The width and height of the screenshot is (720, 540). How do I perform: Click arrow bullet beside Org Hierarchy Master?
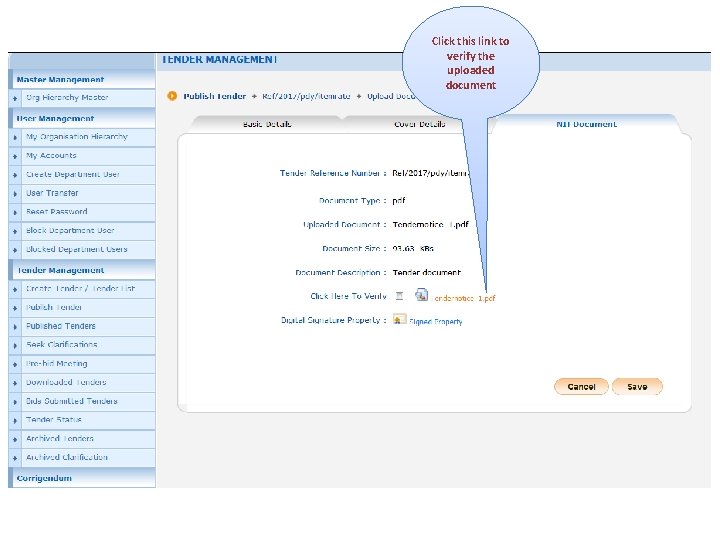pyautogui.click(x=15, y=98)
